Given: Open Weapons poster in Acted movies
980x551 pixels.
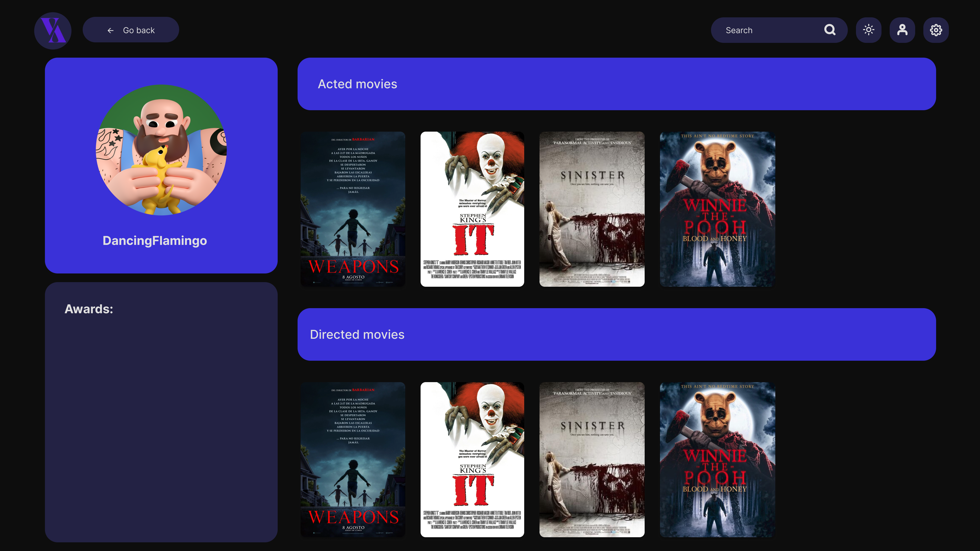Looking at the screenshot, I should tap(353, 209).
